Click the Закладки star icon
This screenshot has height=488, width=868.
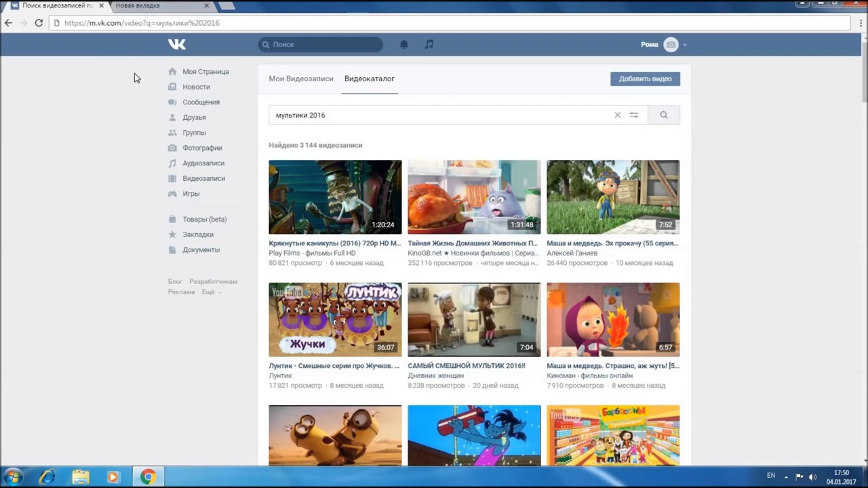point(172,235)
